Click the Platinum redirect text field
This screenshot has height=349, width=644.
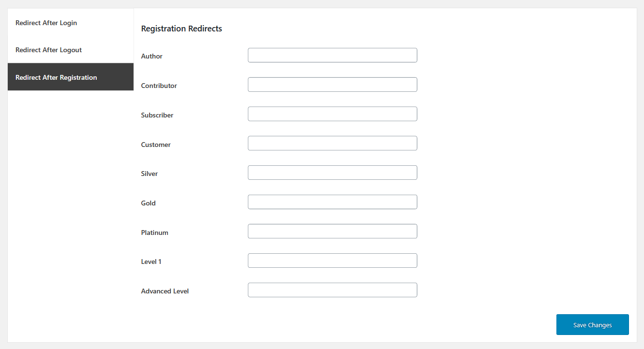point(332,232)
